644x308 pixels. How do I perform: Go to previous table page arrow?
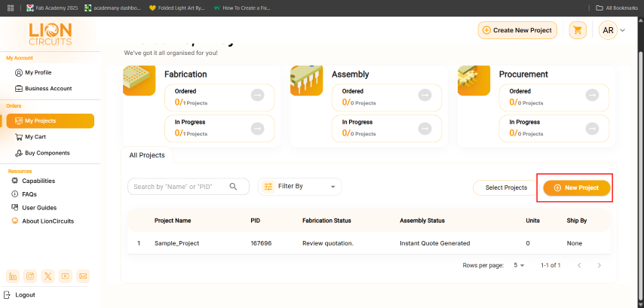click(579, 265)
